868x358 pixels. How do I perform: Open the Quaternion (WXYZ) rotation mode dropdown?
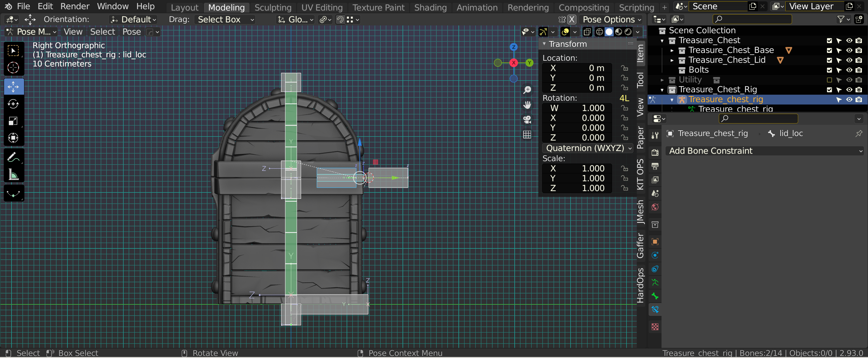[x=588, y=148]
